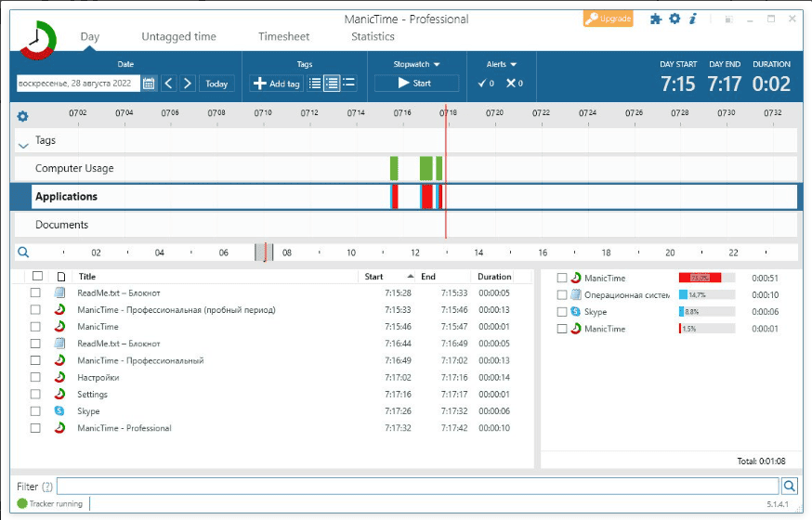812x520 pixels.
Task: Open the settings gear in the title bar
Action: [674, 19]
